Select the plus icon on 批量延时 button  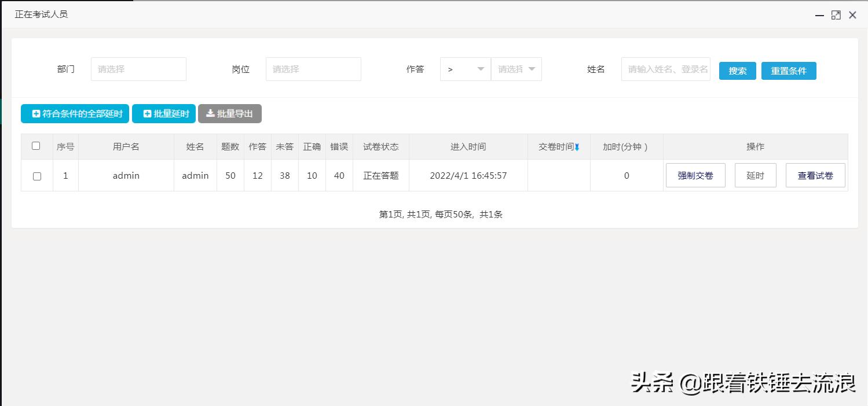(147, 113)
